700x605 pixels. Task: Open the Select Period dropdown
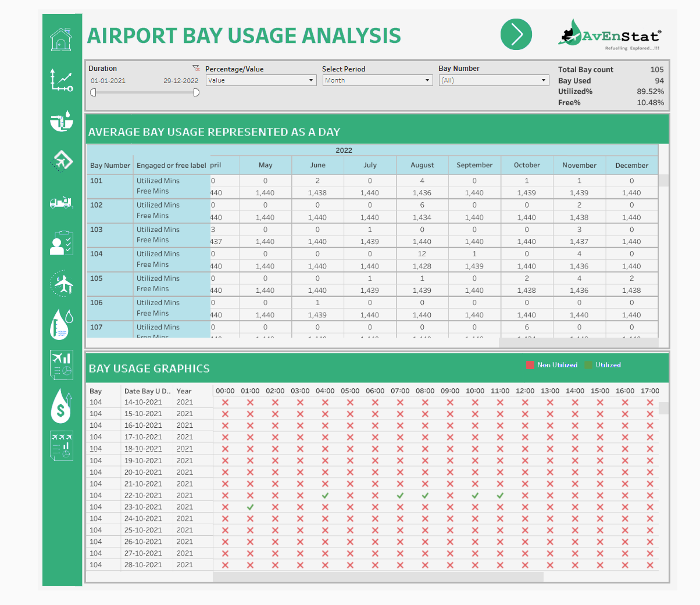[377, 80]
